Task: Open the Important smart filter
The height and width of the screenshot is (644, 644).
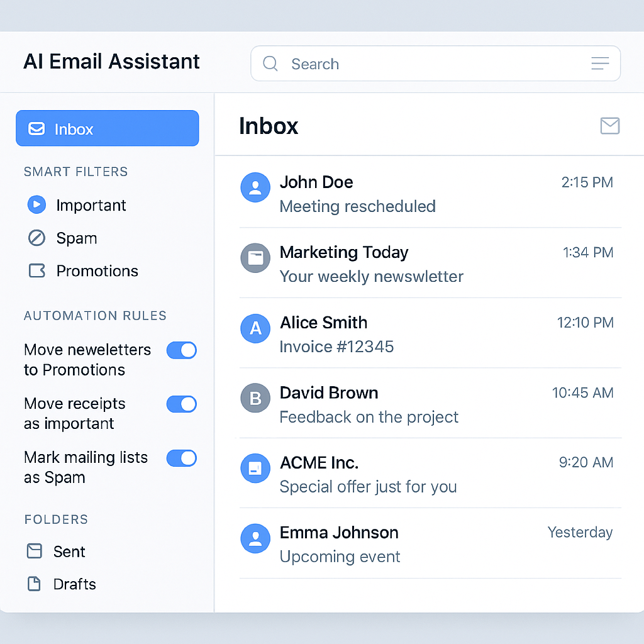Action: (x=77, y=205)
